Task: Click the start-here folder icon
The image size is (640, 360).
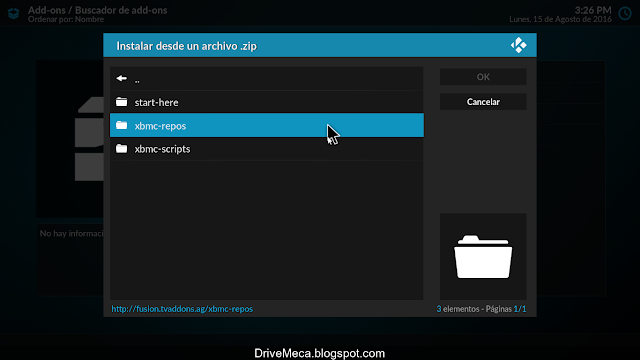Action: (x=122, y=102)
